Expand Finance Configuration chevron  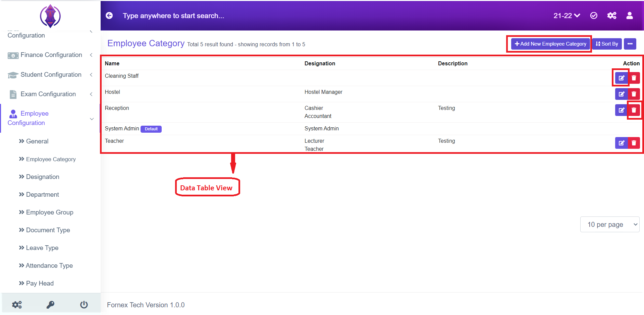(x=91, y=55)
